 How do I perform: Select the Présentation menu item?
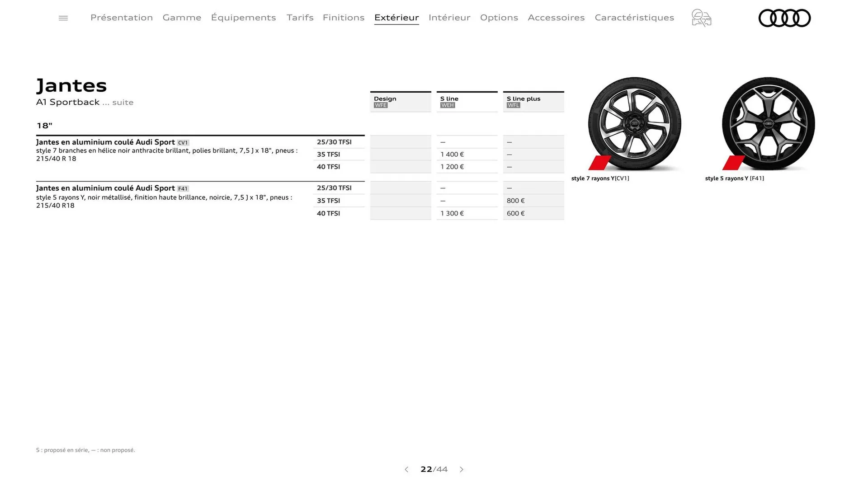coord(121,18)
